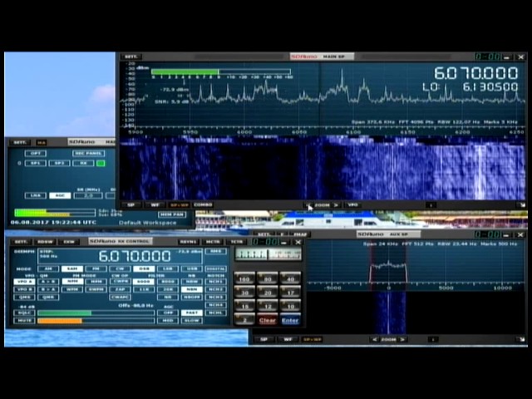The height and width of the screenshot is (399, 532).
Task: Click the QMR quick memory recall button
Action: (x=48, y=298)
